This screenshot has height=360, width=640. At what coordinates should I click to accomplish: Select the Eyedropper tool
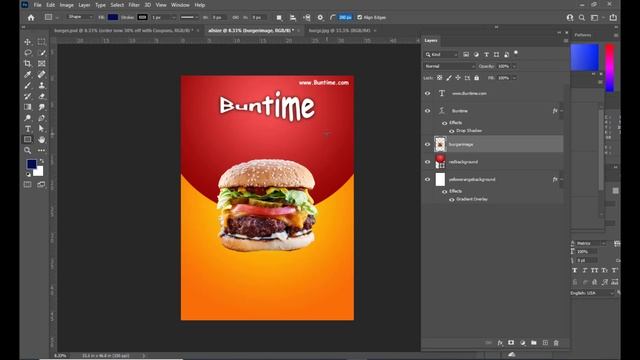27,75
